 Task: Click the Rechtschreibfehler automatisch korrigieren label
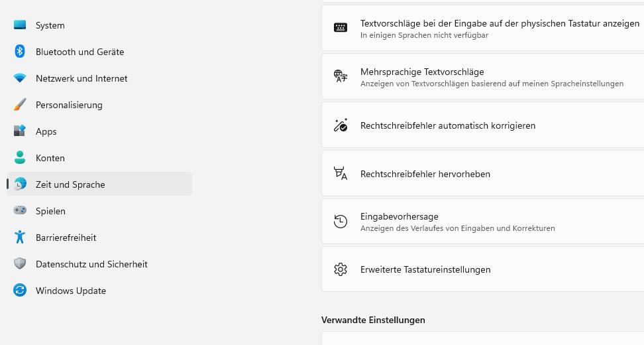(448, 125)
